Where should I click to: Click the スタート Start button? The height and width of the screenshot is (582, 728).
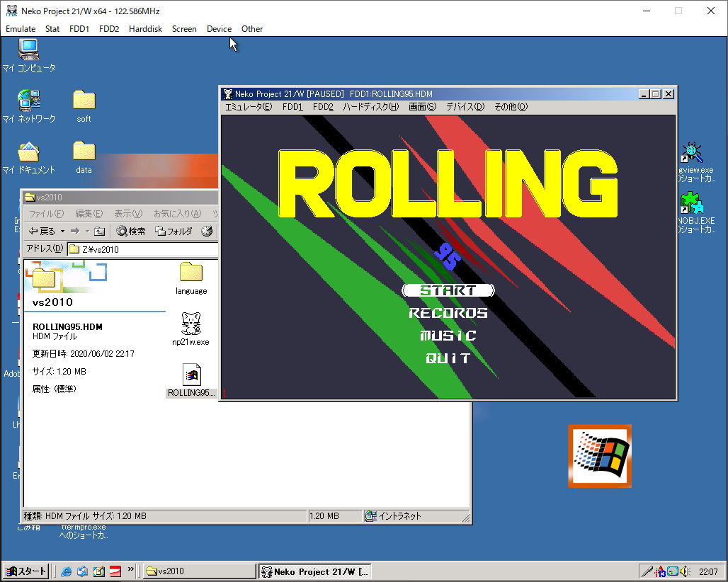tap(26, 571)
